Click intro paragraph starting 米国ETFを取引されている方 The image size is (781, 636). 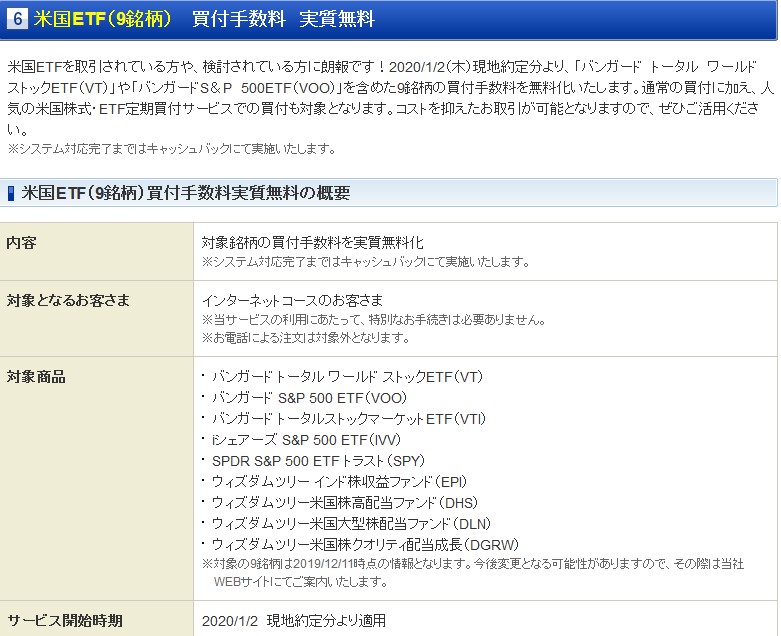(390, 98)
